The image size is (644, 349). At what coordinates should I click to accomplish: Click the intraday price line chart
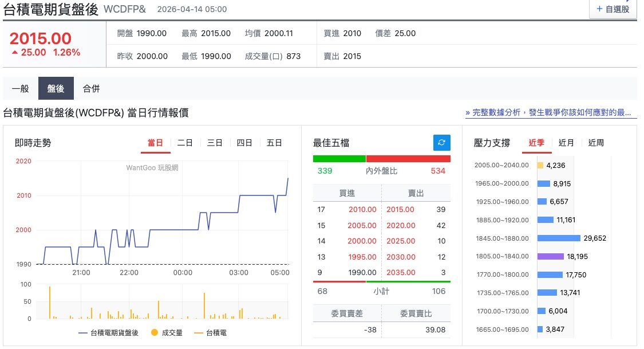point(162,213)
